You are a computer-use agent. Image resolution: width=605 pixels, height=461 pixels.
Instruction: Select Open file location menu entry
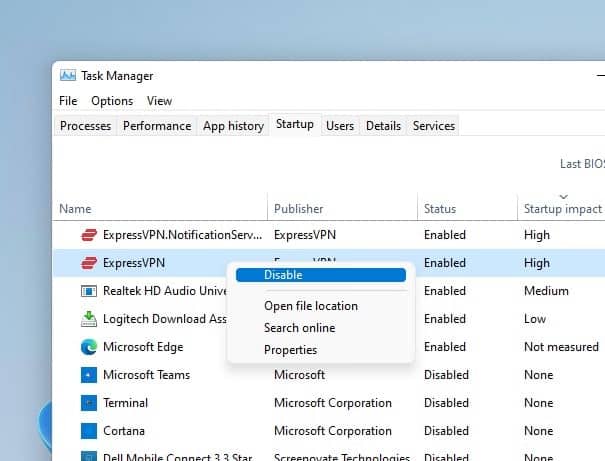310,306
